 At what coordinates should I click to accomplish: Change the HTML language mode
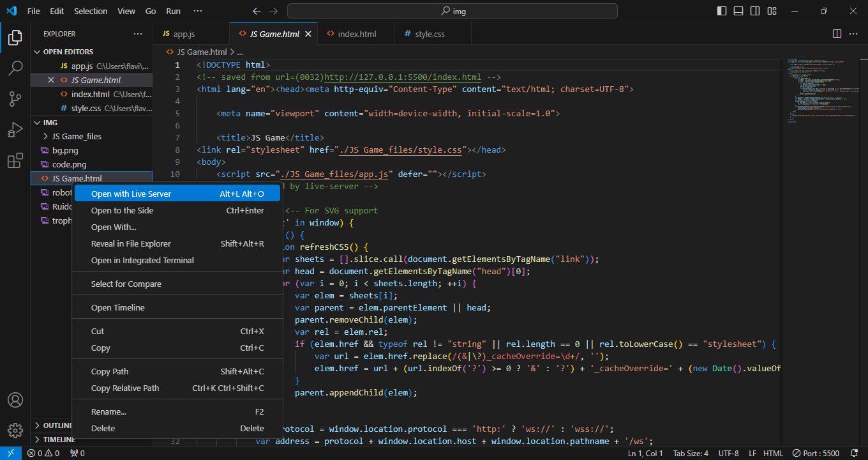click(x=773, y=453)
